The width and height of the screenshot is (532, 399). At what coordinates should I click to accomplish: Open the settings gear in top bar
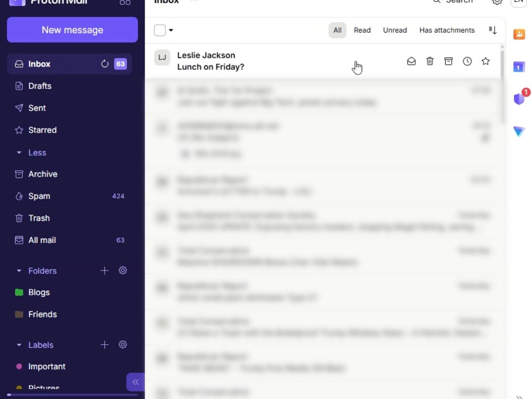497,2
